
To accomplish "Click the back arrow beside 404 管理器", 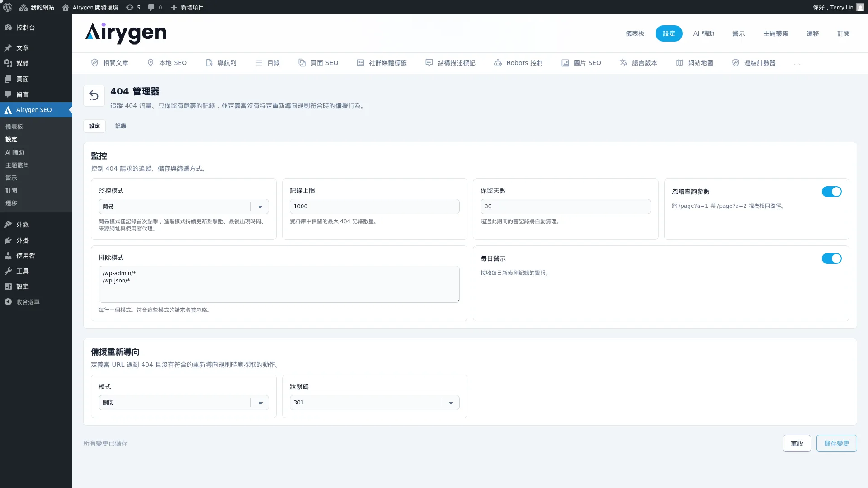I will (94, 96).
